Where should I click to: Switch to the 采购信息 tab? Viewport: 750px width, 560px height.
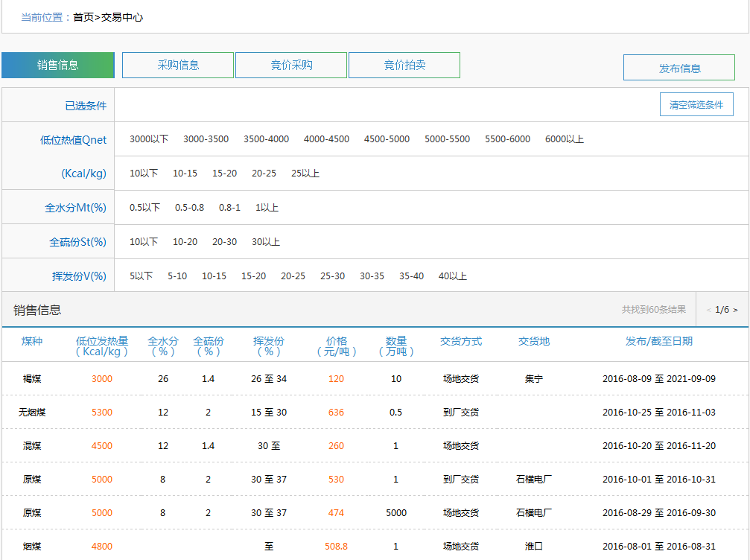[178, 66]
